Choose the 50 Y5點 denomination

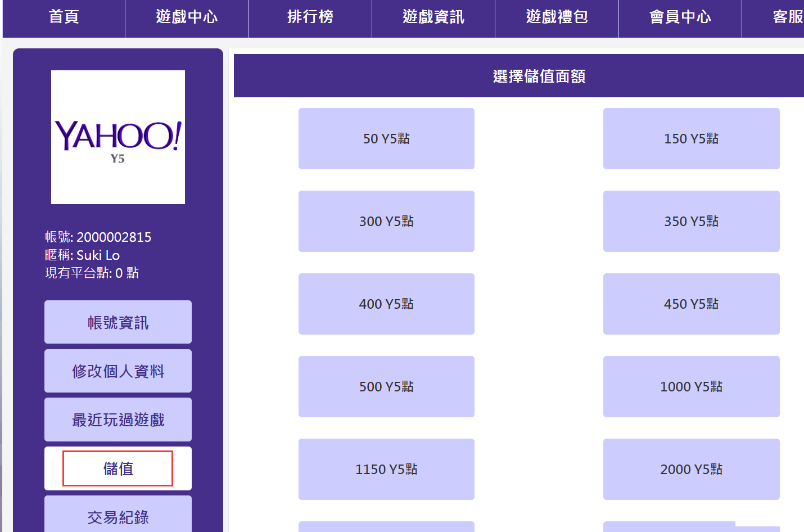386,138
